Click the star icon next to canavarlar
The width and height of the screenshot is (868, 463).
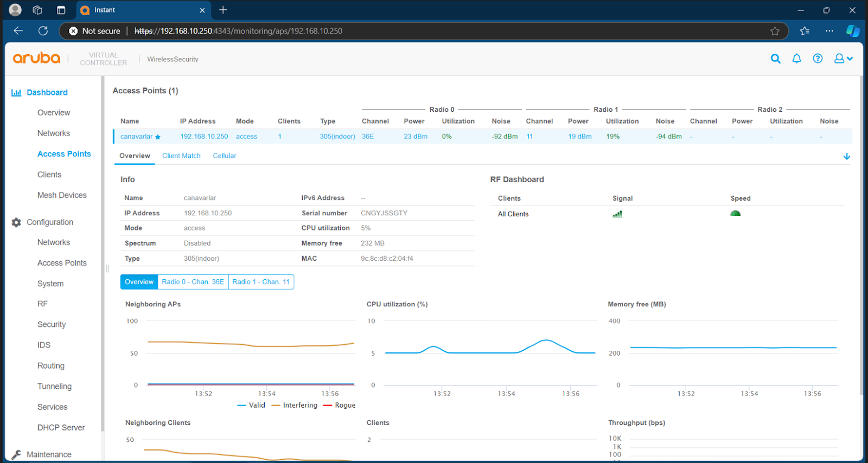click(158, 137)
